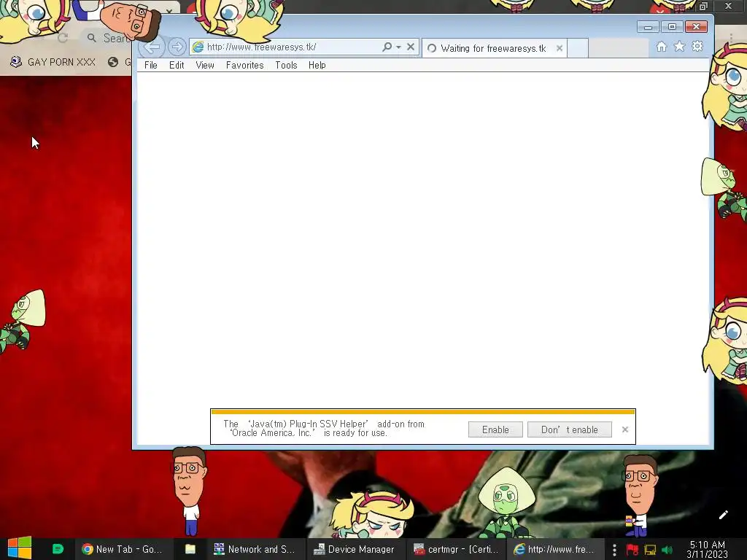Switch to the Chrome New Tab taskbar item

click(123, 549)
